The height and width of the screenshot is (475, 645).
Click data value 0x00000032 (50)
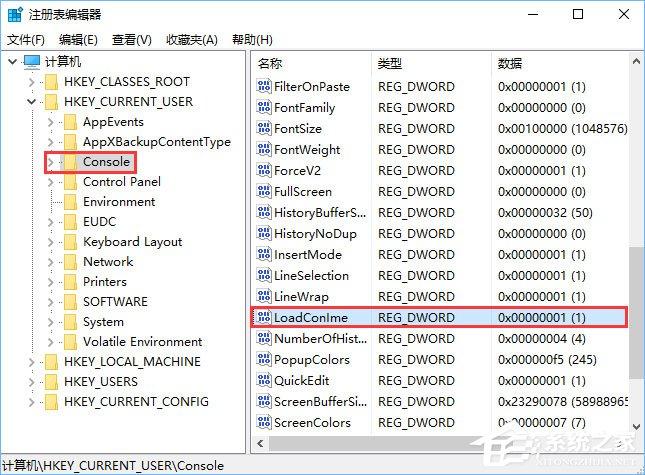545,213
